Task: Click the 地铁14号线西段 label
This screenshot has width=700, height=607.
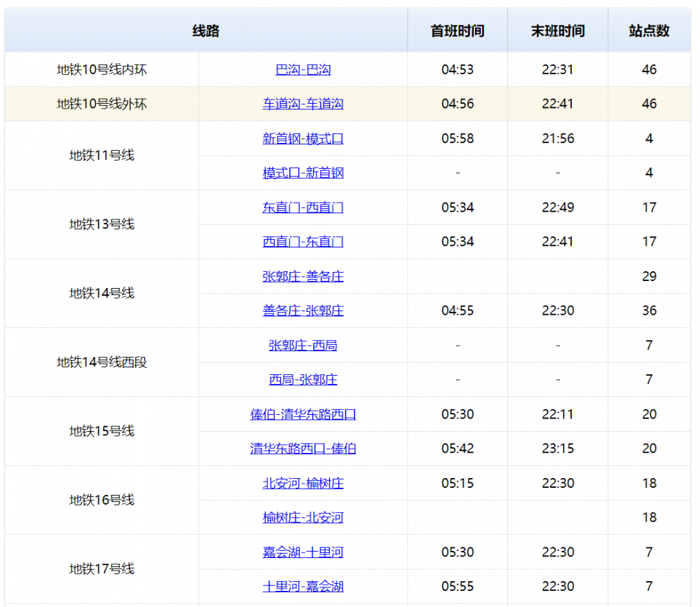Action: [102, 362]
